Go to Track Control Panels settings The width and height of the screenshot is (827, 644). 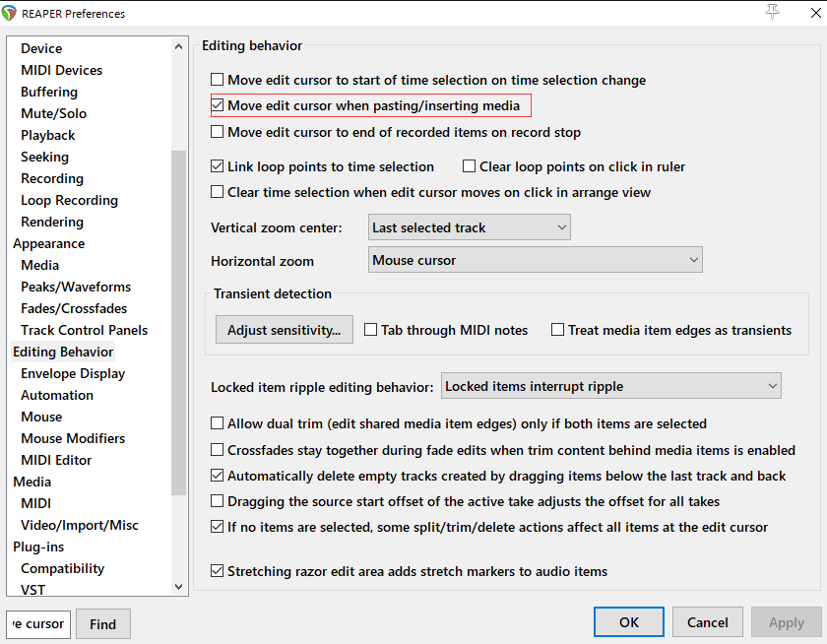click(x=84, y=330)
